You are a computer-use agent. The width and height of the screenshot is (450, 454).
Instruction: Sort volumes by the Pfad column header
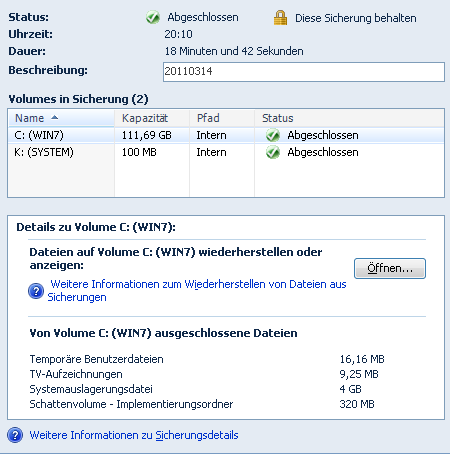(222, 118)
